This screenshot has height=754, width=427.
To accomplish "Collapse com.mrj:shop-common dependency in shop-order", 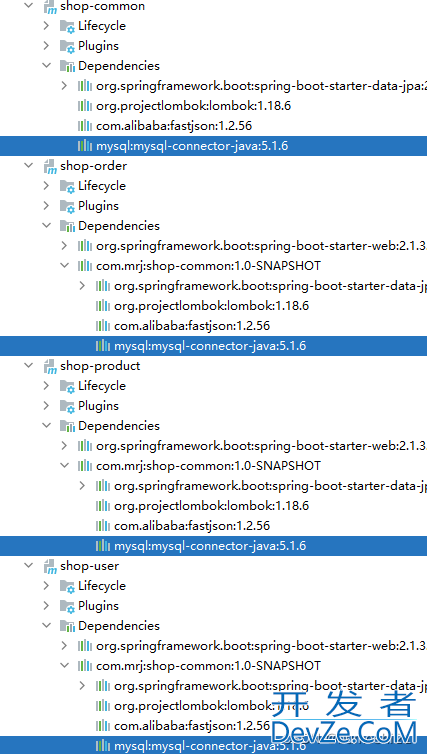I will tap(64, 265).
